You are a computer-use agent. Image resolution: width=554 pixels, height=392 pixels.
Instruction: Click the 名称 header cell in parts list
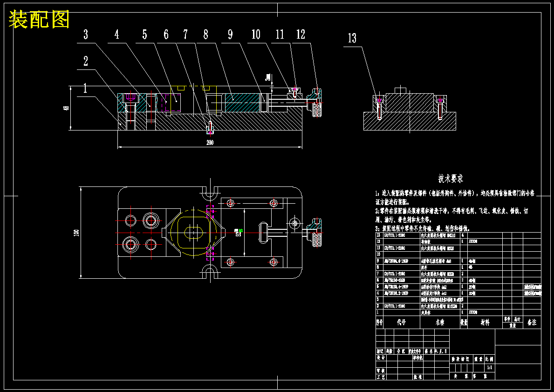[x=440, y=323]
